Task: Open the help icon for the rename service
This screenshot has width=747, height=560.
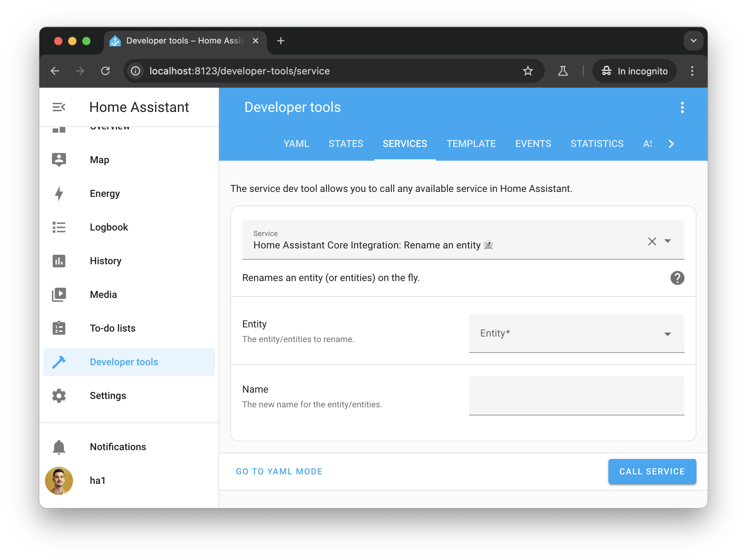Action: (678, 278)
